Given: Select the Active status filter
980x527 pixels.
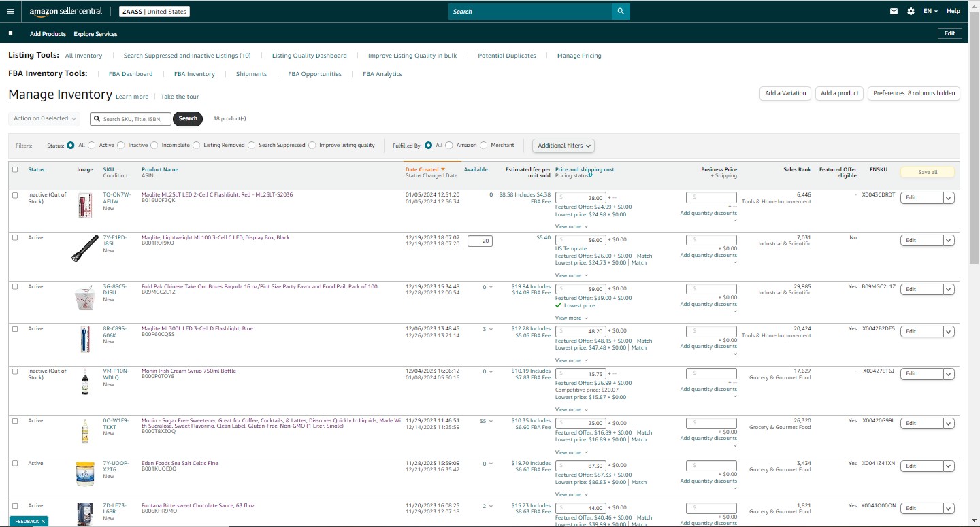Looking at the screenshot, I should 92,146.
